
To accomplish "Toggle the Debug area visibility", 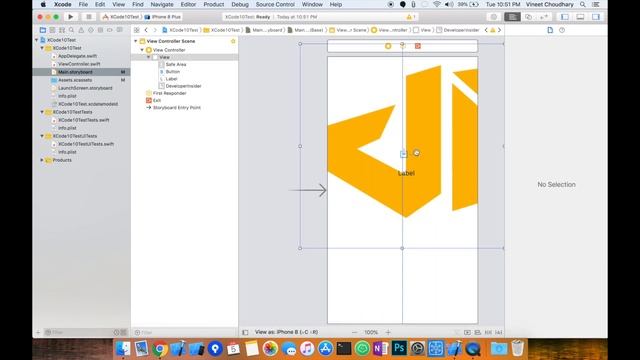I will 580,17.
